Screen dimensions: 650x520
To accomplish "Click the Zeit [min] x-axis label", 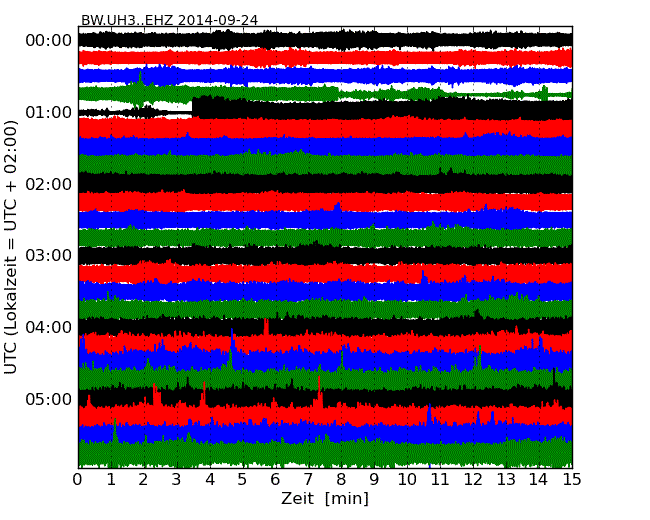I will pyautogui.click(x=325, y=498).
